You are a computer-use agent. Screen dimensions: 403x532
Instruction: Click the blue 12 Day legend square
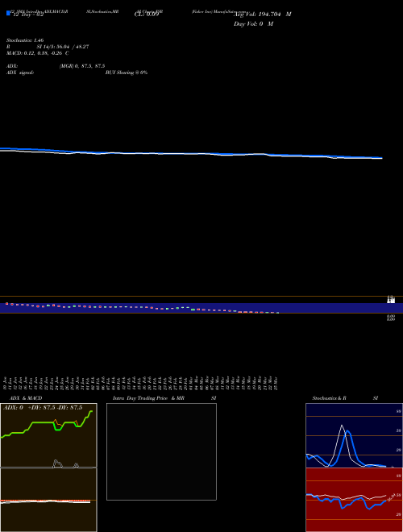8,13
